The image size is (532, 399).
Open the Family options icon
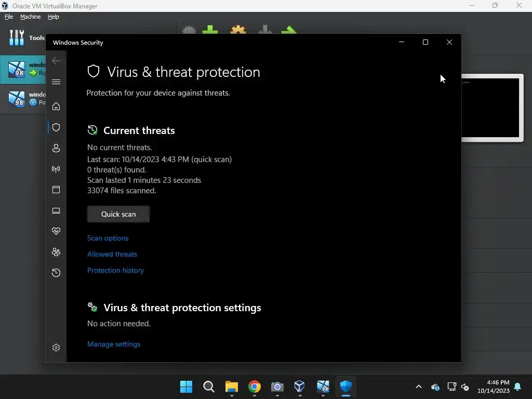click(x=56, y=252)
